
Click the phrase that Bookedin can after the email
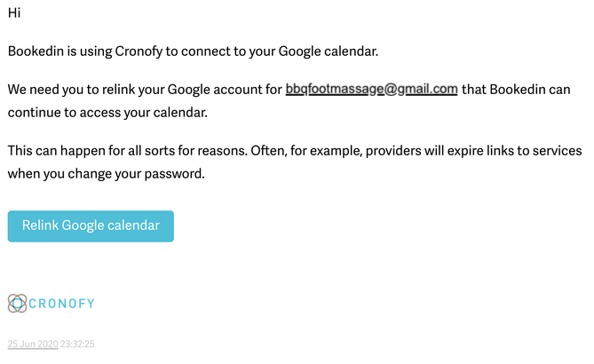point(516,90)
